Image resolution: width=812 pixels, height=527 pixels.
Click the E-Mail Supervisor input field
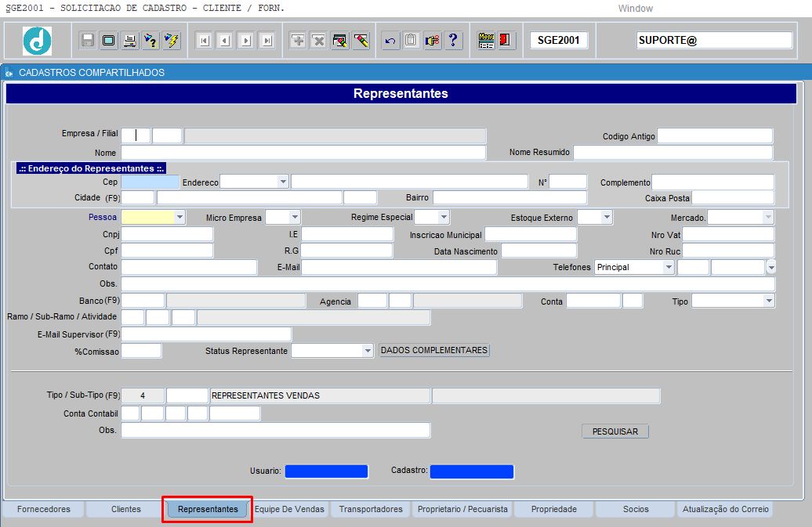(x=207, y=334)
